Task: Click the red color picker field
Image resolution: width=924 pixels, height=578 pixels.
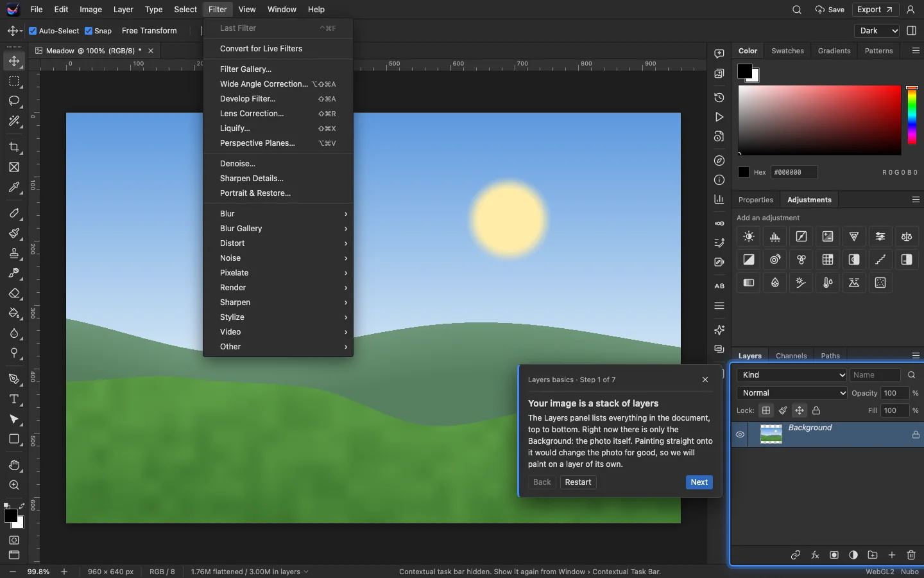Action: [819, 120]
